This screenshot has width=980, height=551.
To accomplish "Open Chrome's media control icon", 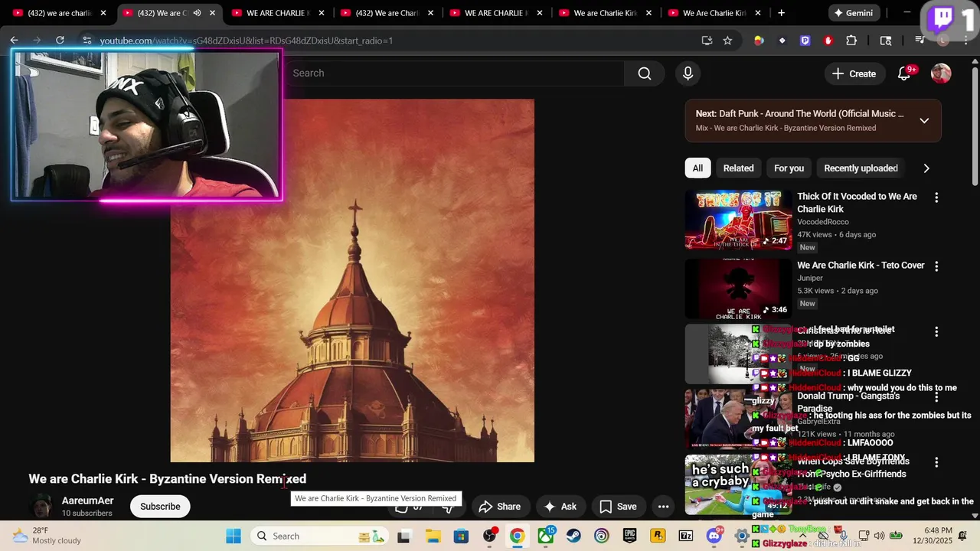I will 920,41.
